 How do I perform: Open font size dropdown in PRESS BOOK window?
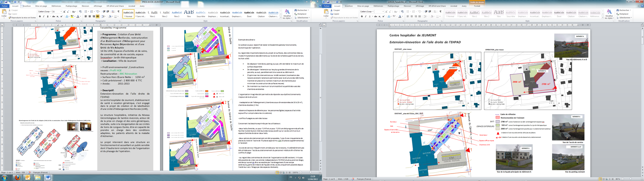click(x=61, y=11)
